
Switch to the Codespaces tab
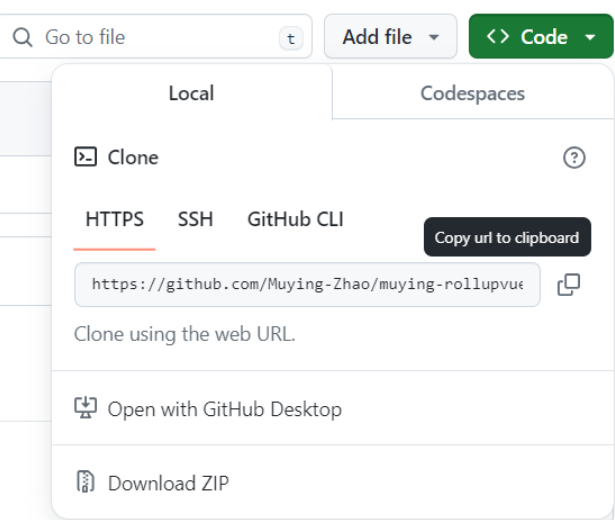click(x=472, y=93)
